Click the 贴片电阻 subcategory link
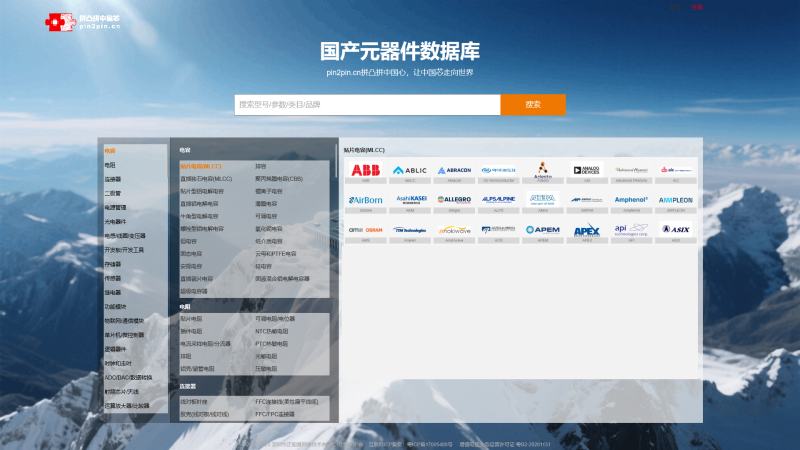This screenshot has height=450, width=800. pos(191,319)
